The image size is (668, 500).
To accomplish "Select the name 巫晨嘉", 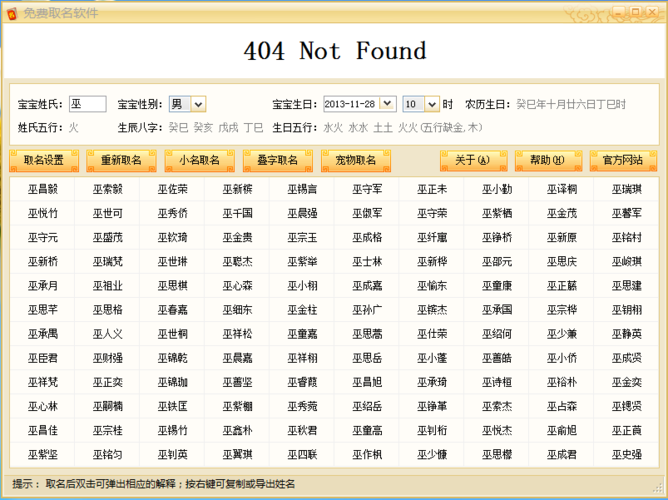I will [237, 358].
